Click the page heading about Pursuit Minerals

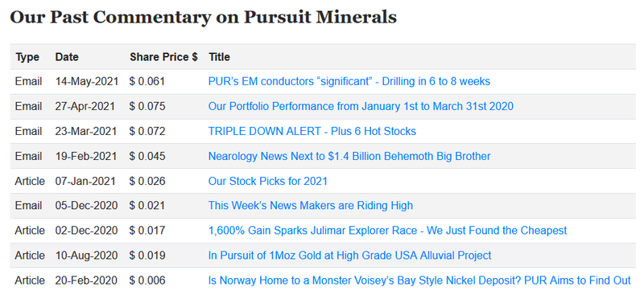(204, 17)
